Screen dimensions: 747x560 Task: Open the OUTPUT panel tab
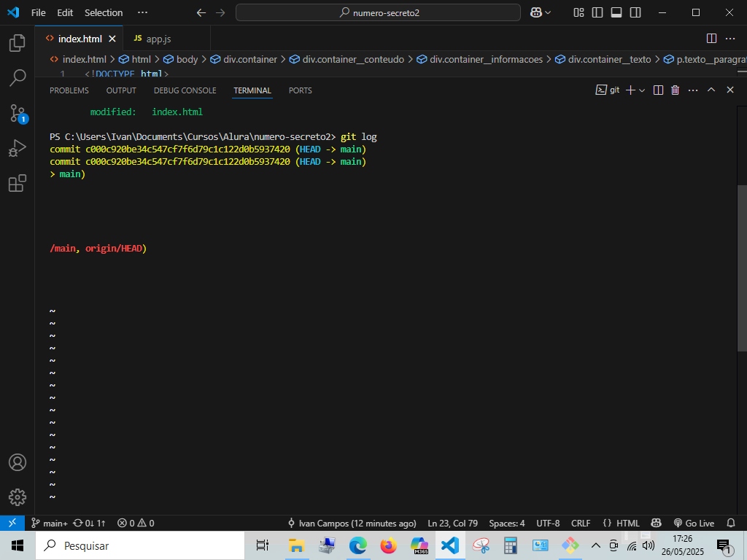click(x=121, y=90)
